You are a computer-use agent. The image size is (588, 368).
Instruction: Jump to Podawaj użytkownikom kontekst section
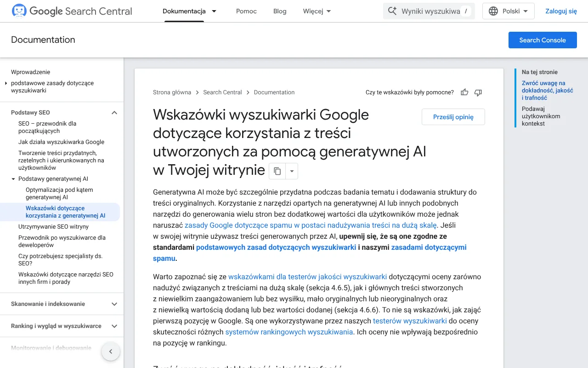point(541,116)
